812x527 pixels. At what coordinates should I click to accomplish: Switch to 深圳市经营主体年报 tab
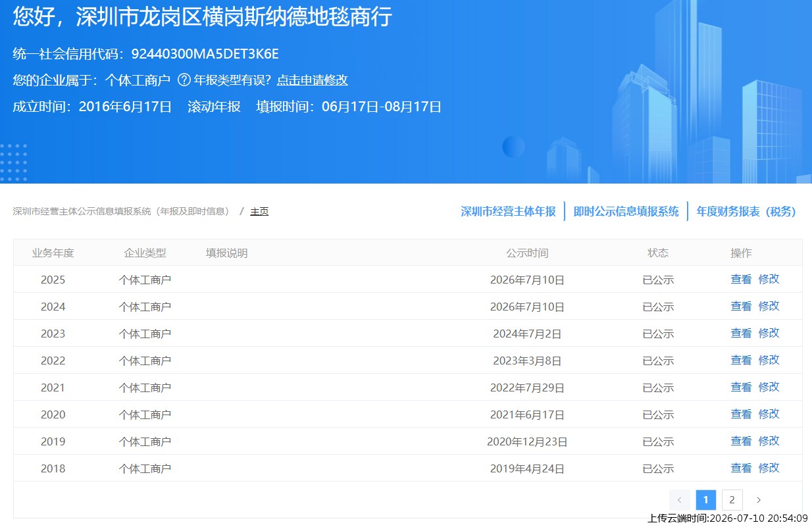508,212
